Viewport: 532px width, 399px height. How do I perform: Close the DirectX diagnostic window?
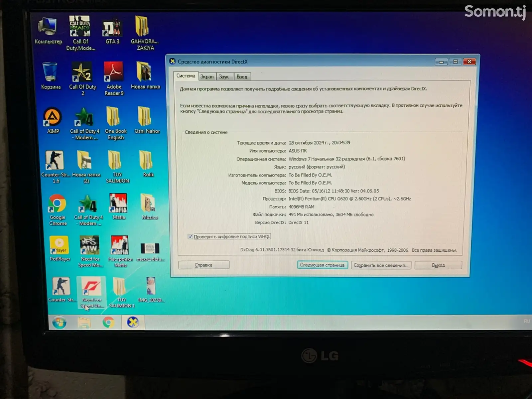[x=469, y=62]
